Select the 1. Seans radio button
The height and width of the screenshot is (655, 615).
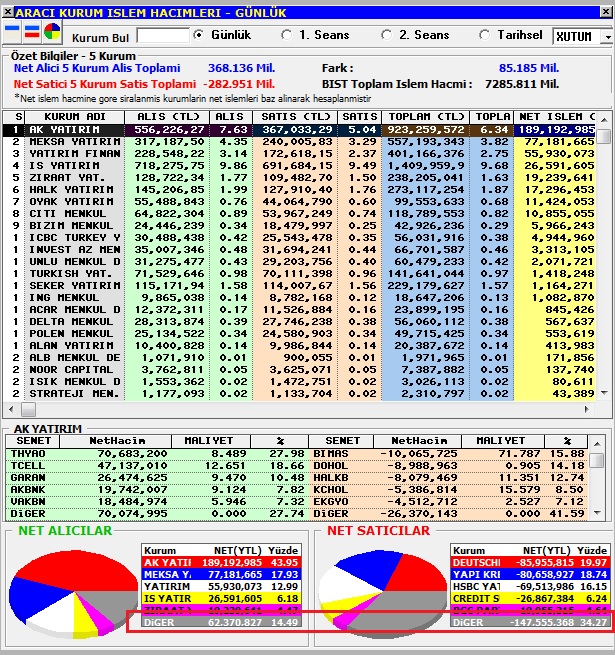click(x=287, y=35)
